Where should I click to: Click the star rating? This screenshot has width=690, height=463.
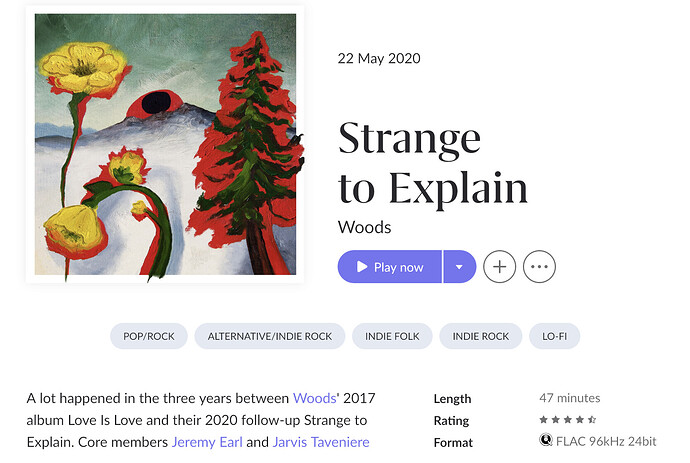click(568, 419)
